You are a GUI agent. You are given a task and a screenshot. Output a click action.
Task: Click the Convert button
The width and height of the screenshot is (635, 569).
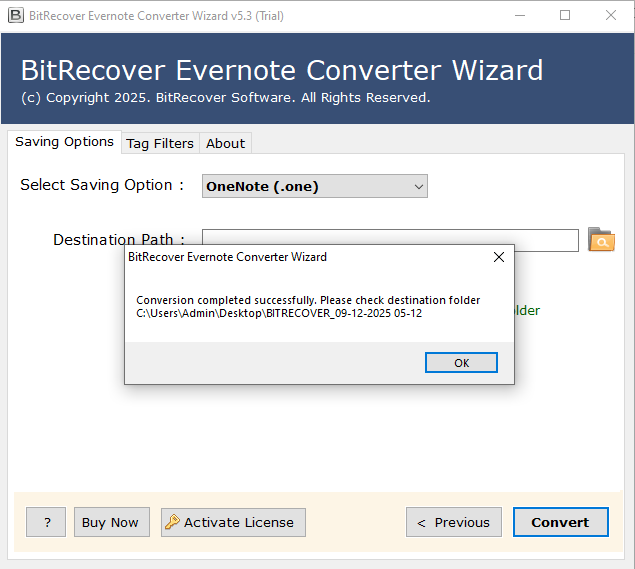[x=560, y=522]
